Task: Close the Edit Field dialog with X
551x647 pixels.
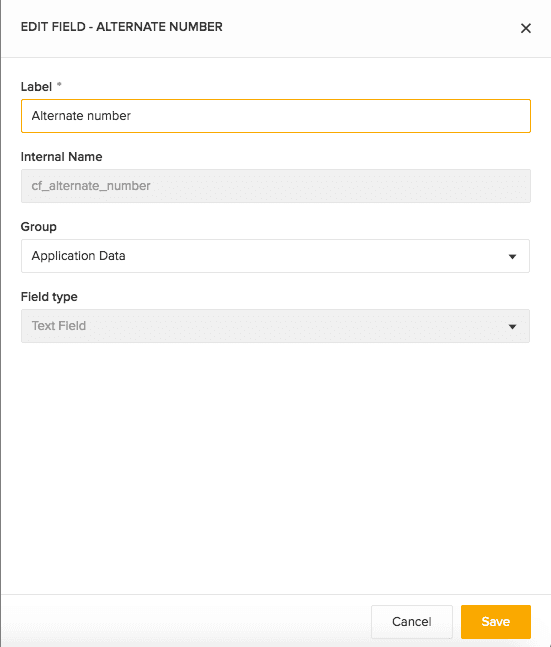Action: coord(525,28)
